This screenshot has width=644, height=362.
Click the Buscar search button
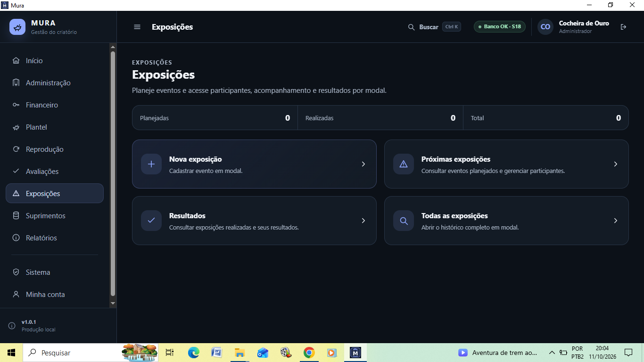(434, 27)
